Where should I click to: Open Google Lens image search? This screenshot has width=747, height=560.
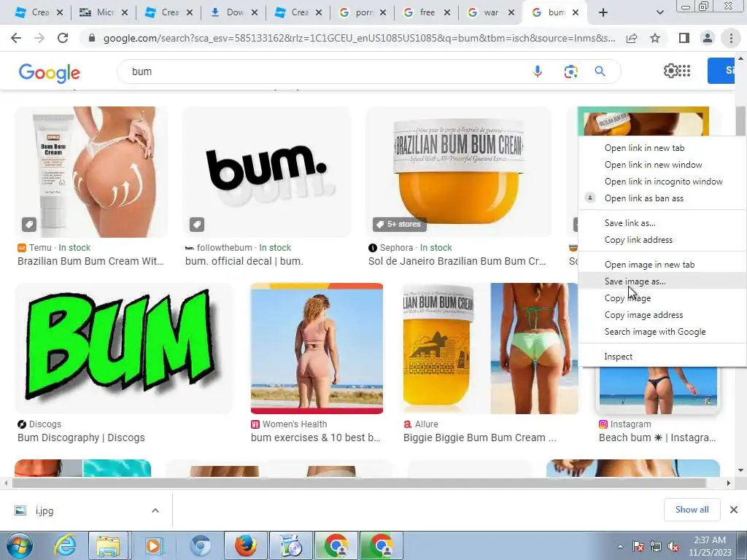click(x=570, y=71)
